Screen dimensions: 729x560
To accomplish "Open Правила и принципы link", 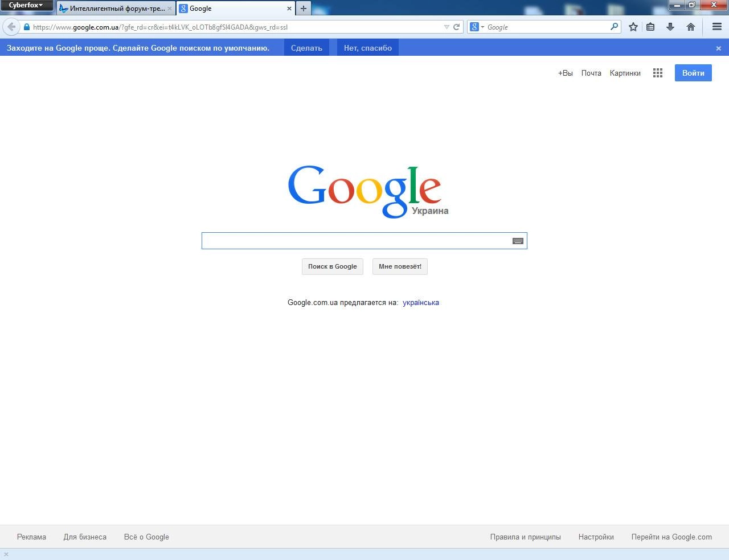I will [x=525, y=537].
